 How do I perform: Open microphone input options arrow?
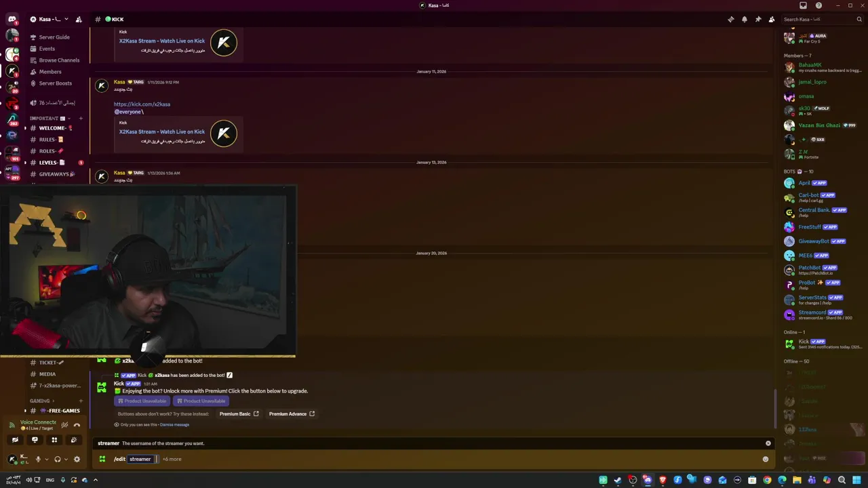click(x=46, y=459)
